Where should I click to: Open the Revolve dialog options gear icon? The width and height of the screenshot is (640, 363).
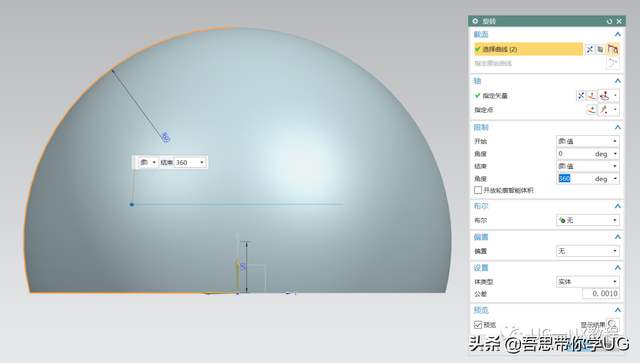tap(475, 21)
